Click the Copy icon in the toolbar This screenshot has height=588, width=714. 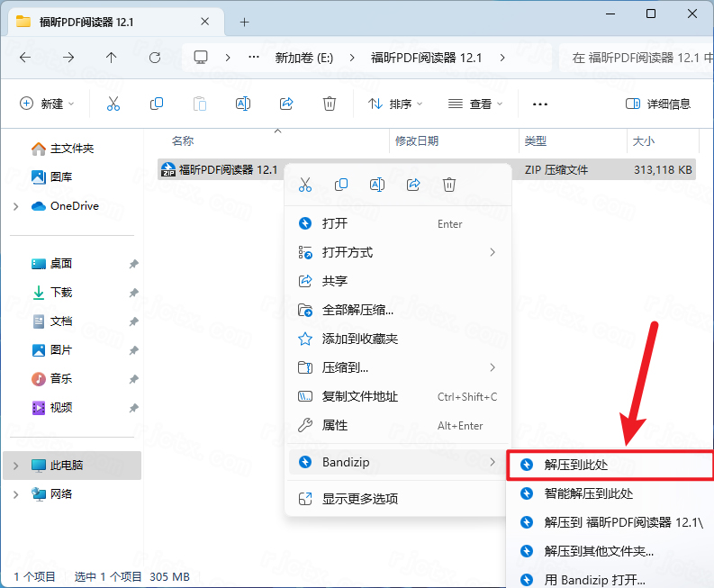(156, 104)
